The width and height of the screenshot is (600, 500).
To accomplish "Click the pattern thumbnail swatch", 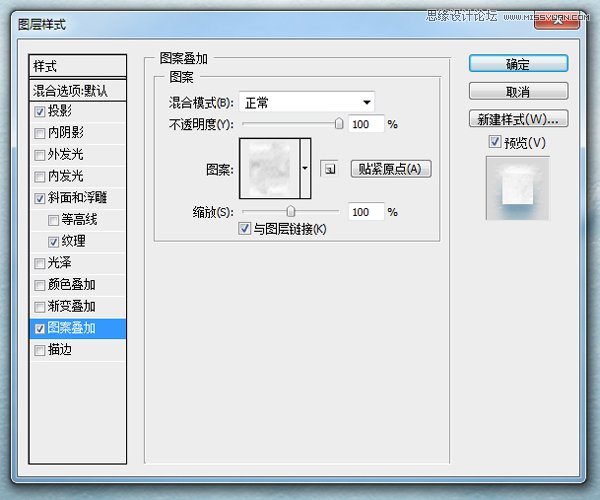I will click(270, 168).
